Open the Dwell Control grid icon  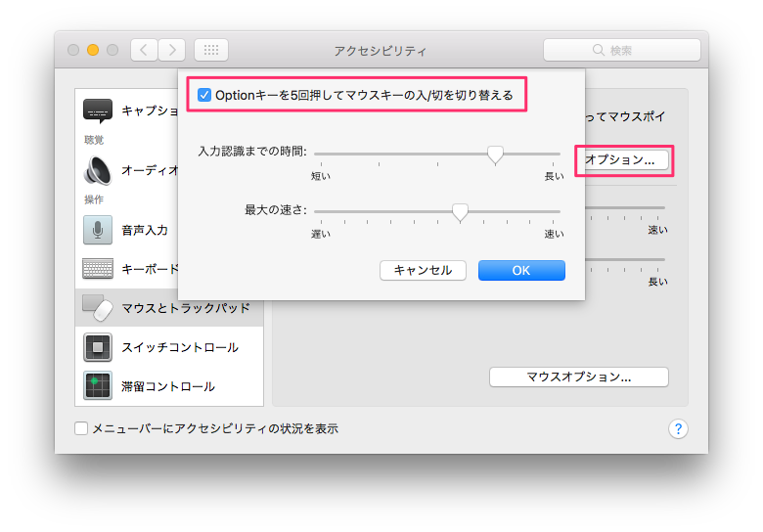(x=97, y=385)
